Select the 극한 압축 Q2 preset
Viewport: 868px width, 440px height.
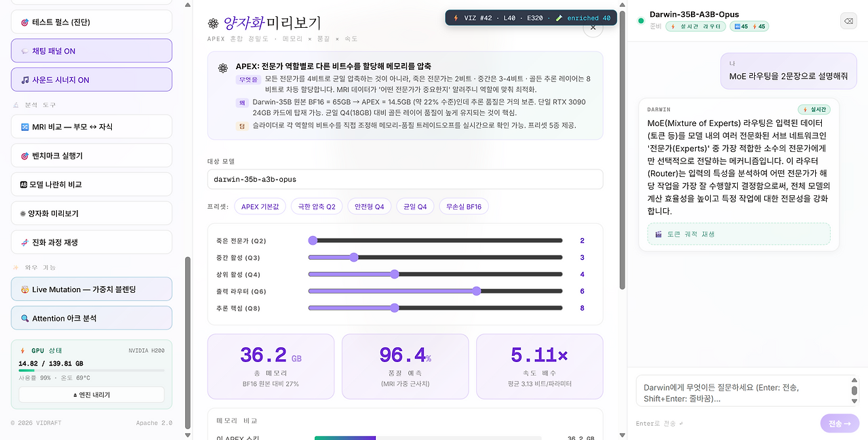(317, 206)
